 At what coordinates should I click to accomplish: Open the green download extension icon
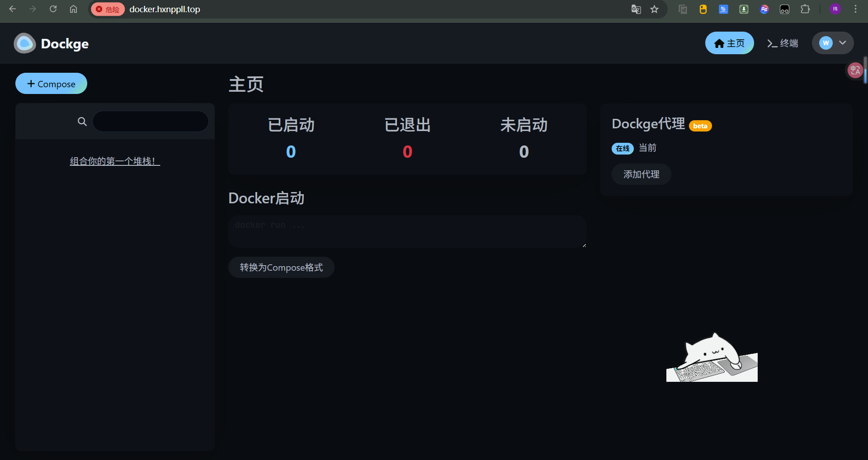coord(744,9)
